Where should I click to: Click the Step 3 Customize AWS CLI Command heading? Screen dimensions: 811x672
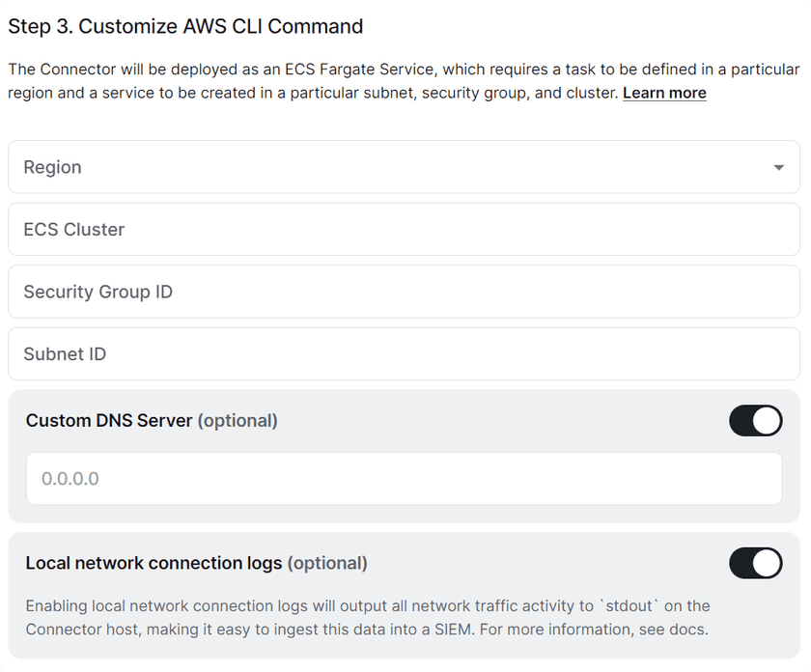[x=185, y=27]
